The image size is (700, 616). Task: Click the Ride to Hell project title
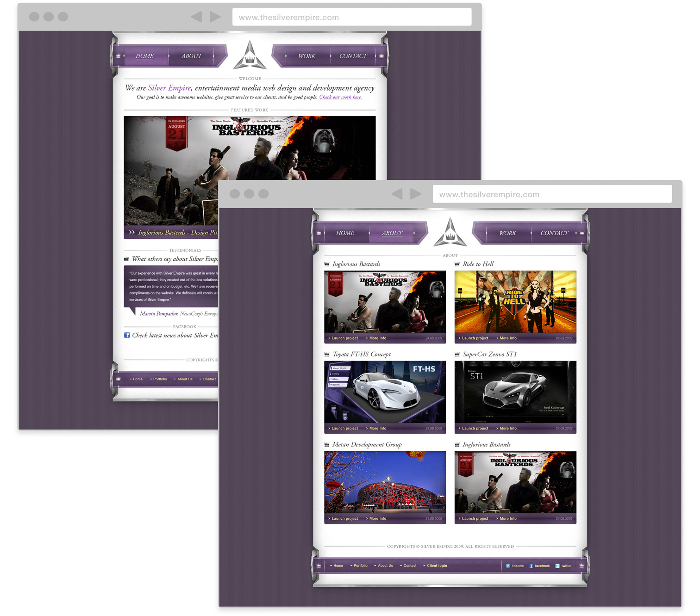[478, 264]
